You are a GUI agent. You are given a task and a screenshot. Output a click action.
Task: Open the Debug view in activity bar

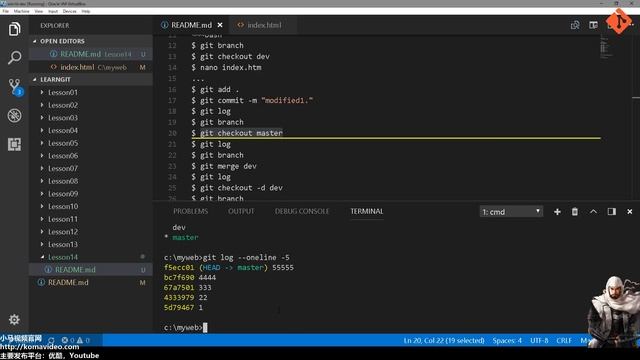(x=14, y=116)
